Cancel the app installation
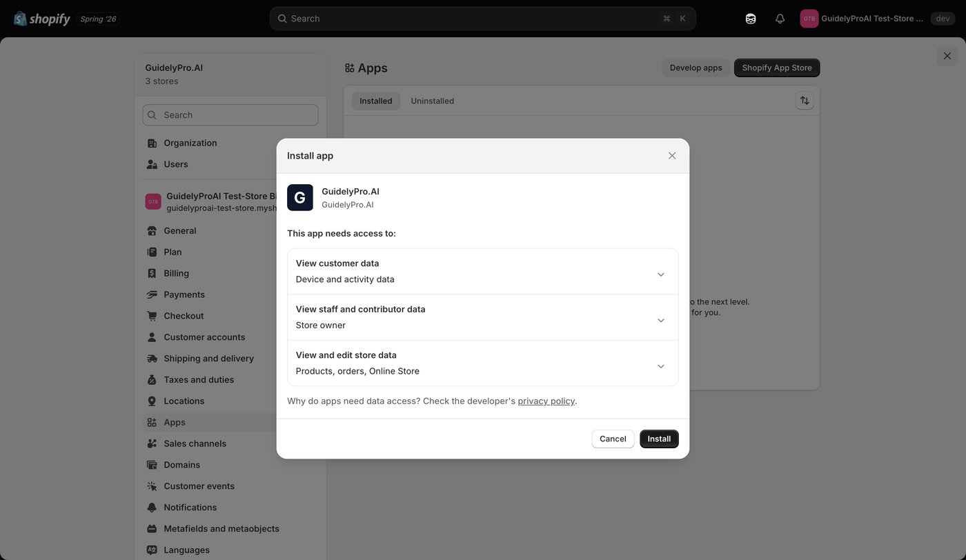Screen dimensions: 966x560 [x=613, y=439]
